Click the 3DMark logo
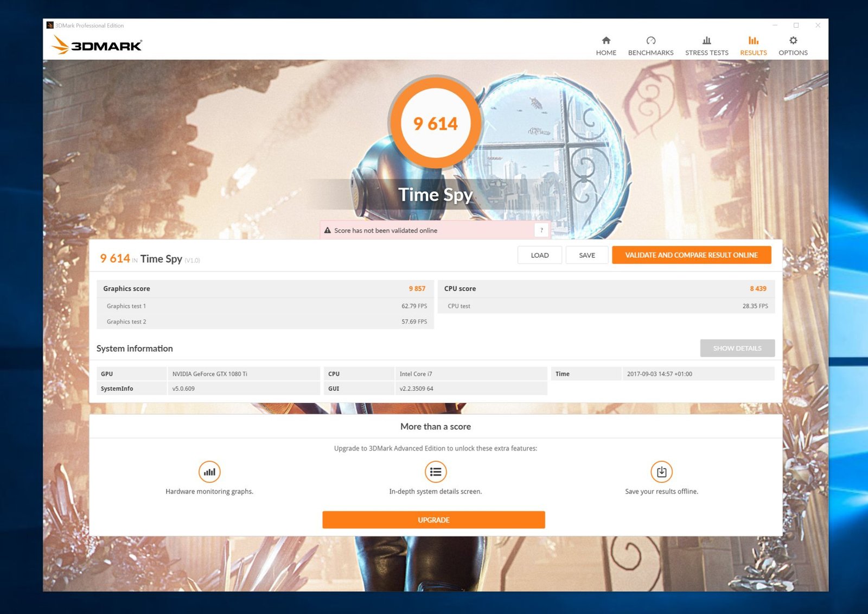Viewport: 868px width, 614px height. 97,45
